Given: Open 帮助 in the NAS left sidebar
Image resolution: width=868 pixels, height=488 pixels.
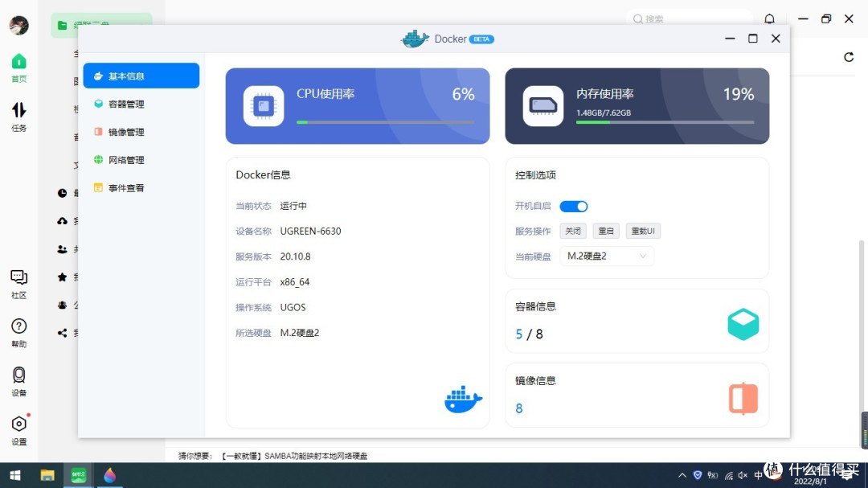Looking at the screenshot, I should 18,331.
